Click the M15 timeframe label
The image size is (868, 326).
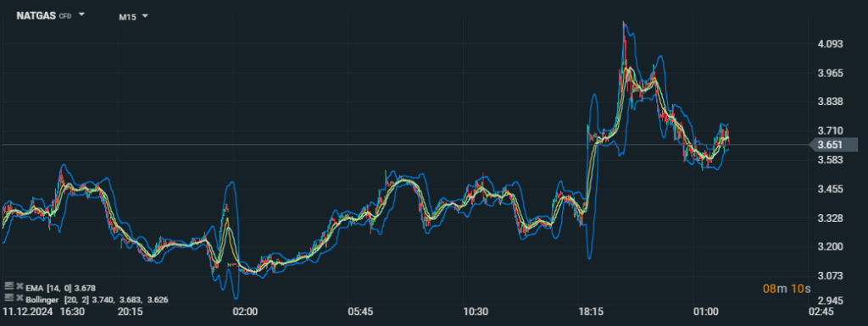[129, 17]
